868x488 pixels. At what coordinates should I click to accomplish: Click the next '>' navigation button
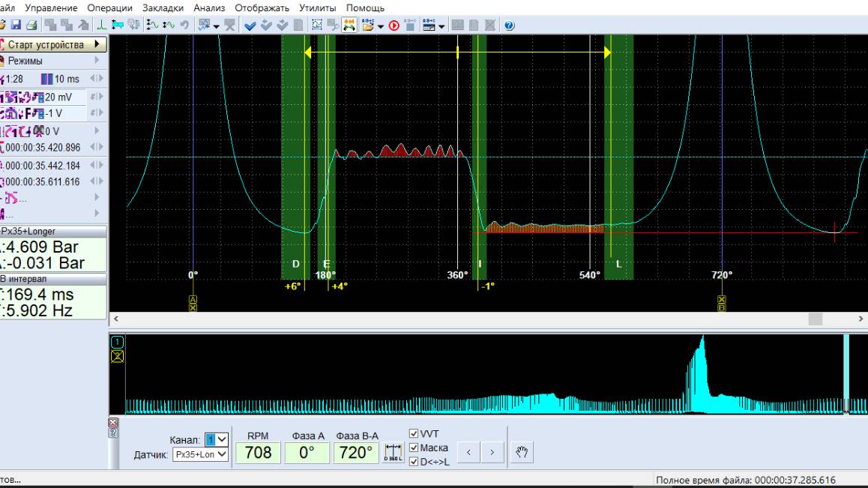pos(492,452)
